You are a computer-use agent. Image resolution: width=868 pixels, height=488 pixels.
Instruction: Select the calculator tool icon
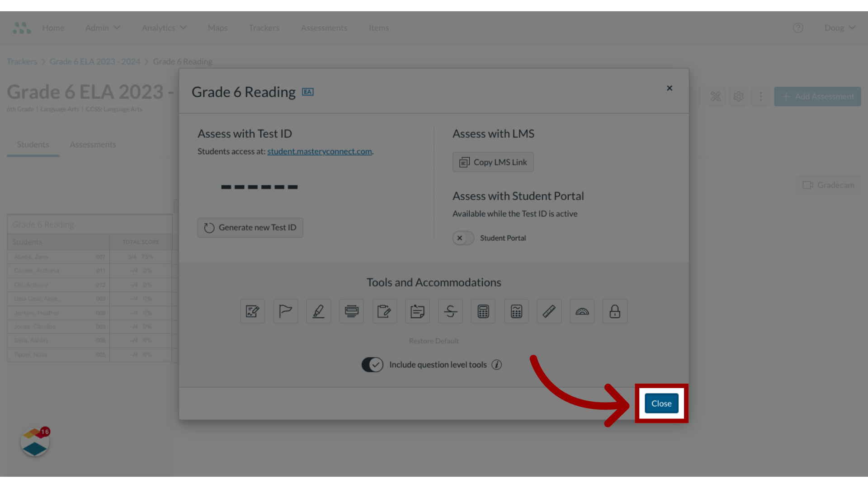(483, 311)
